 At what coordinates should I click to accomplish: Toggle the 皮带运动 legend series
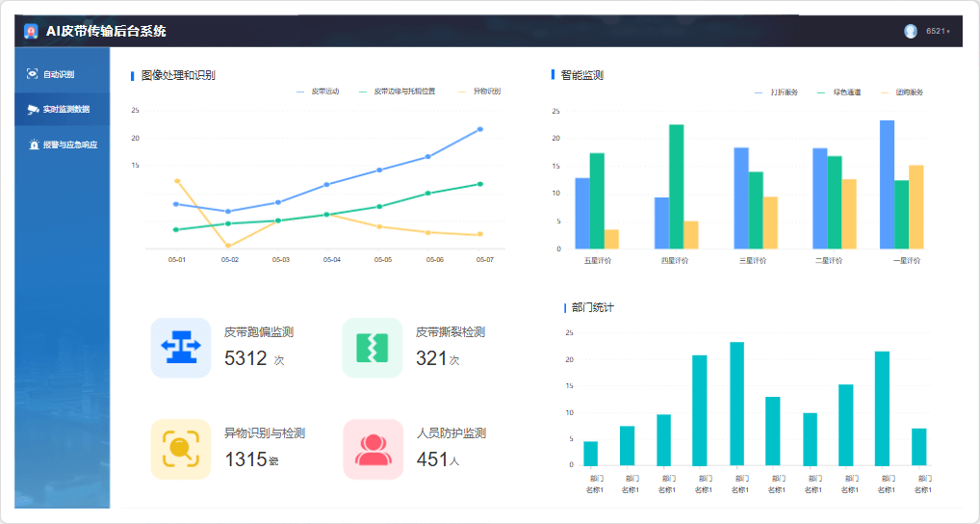click(x=319, y=92)
